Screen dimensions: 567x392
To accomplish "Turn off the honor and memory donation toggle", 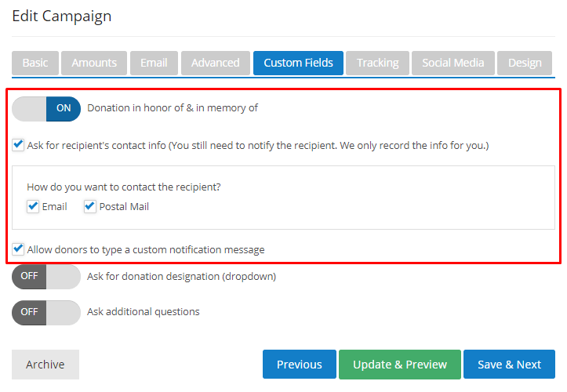I will click(x=46, y=108).
